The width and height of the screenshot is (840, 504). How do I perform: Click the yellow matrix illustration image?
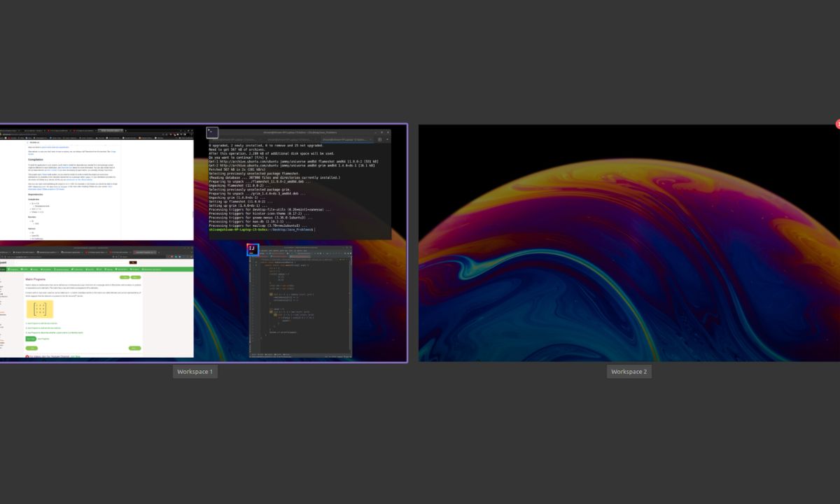point(40,309)
